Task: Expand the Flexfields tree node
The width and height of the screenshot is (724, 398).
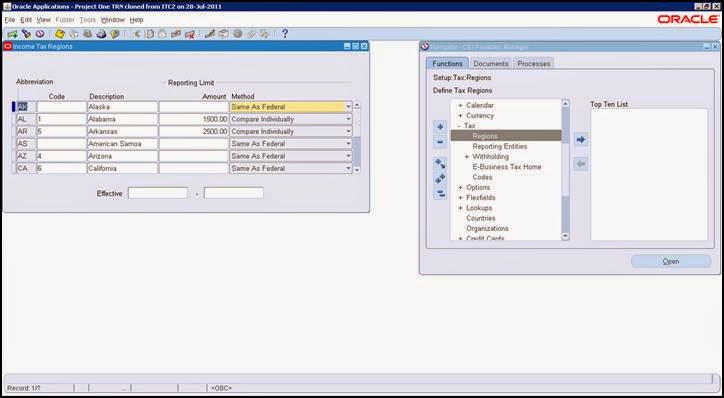Action: pyautogui.click(x=460, y=198)
